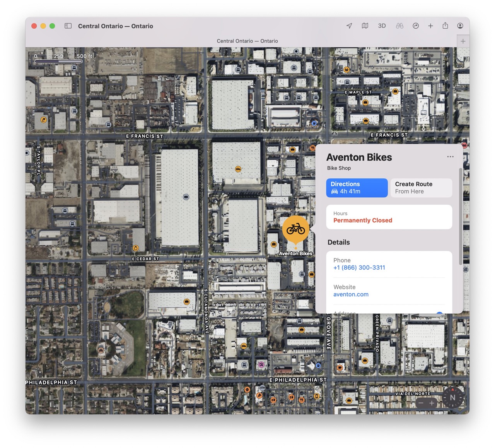Click the GREEN PRIVADO street label
This screenshot has height=448, width=495.
click(377, 333)
